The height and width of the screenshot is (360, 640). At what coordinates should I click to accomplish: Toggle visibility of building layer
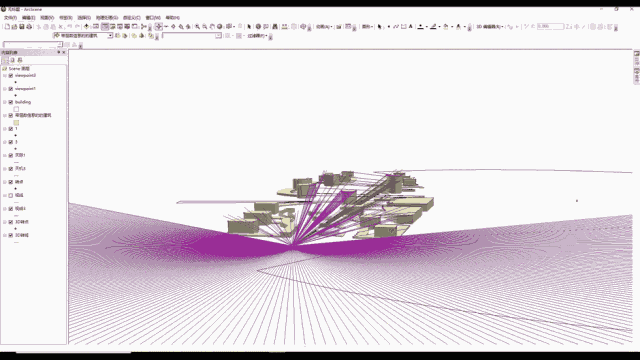coord(11,102)
